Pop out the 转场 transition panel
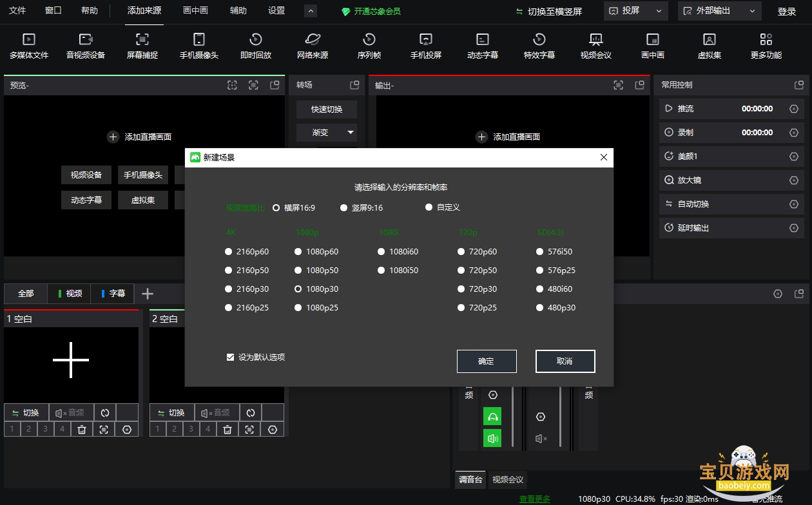812x505 pixels. (354, 85)
